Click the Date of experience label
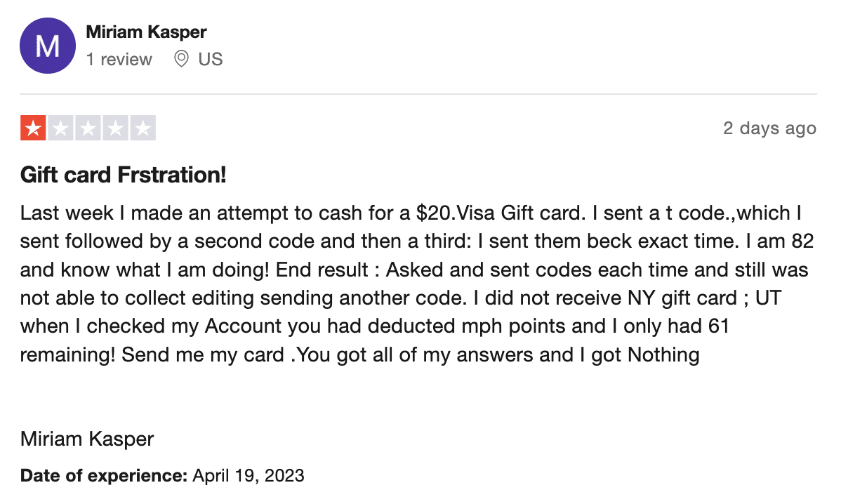 pos(104,476)
